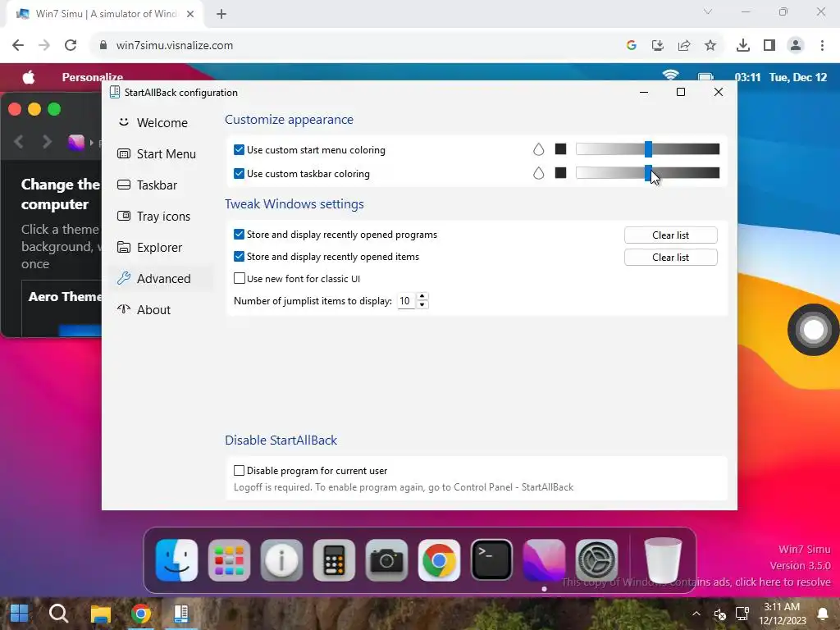Open the Monterey wallpaper app in dock
The width and height of the screenshot is (840, 630).
click(544, 560)
